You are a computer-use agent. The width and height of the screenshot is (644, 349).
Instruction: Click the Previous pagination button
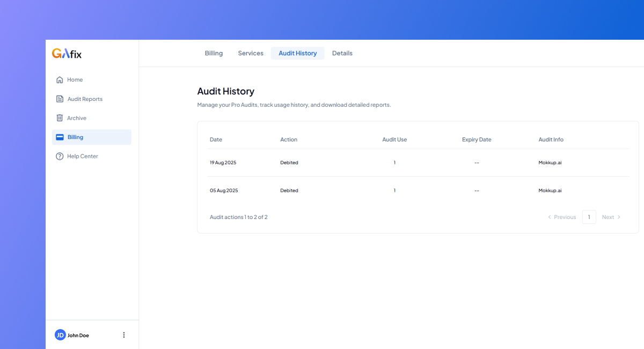click(x=562, y=217)
